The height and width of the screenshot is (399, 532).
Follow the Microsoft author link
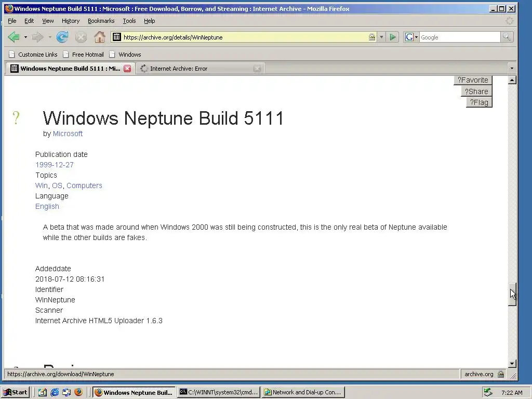click(x=68, y=134)
